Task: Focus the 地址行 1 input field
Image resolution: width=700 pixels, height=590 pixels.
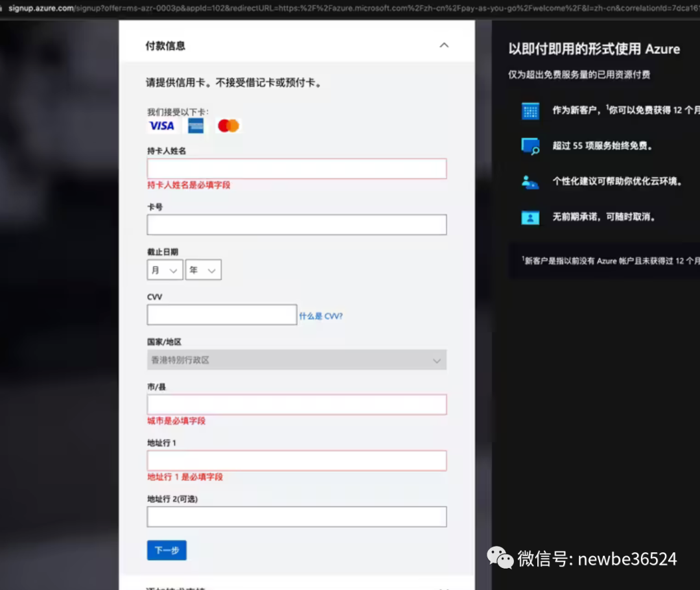Action: [x=296, y=461]
